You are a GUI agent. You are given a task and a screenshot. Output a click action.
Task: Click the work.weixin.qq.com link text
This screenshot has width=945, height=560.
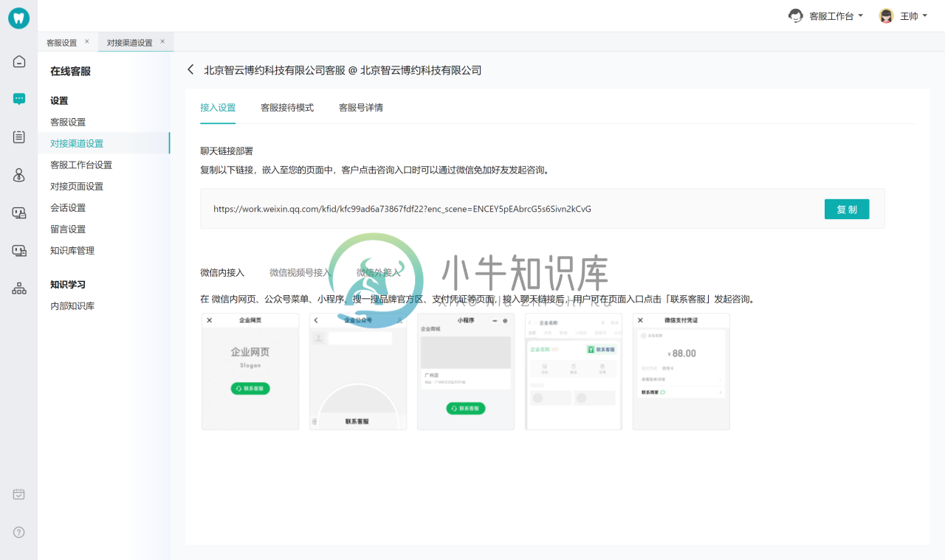pos(402,209)
